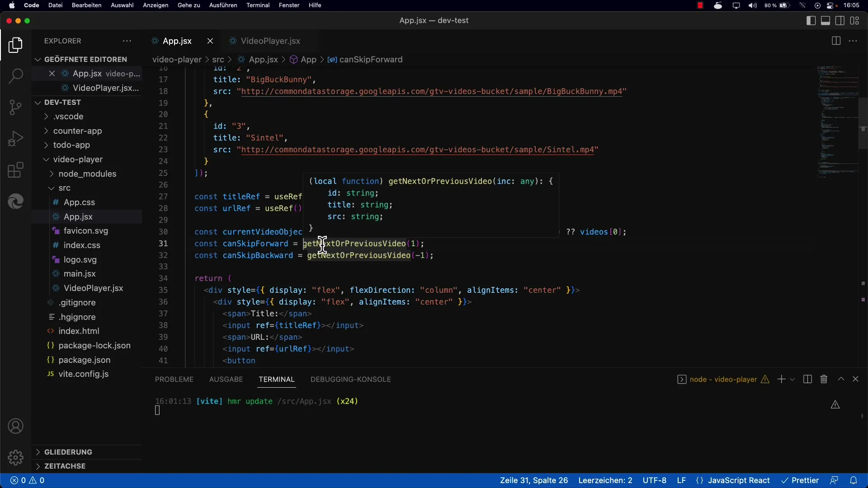Collapse GEÖFFNETE EDITOREN section
This screenshot has height=488, width=868.
pyautogui.click(x=86, y=59)
